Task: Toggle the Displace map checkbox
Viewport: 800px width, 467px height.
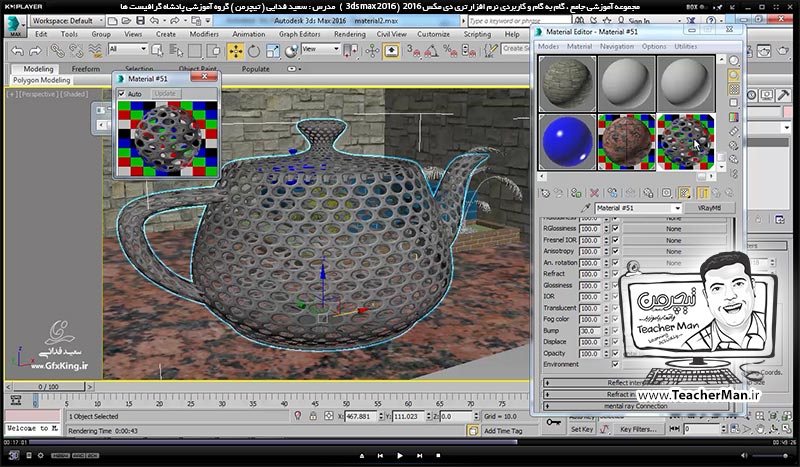Action: 615,342
